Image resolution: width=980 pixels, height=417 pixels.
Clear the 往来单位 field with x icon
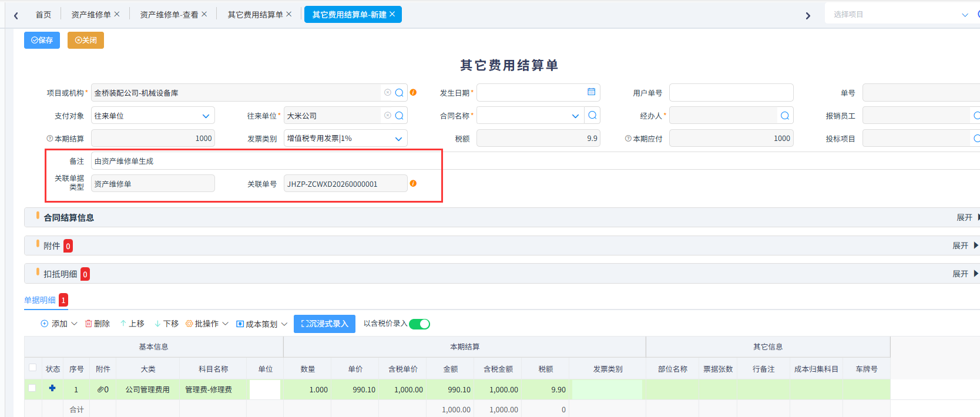(387, 116)
